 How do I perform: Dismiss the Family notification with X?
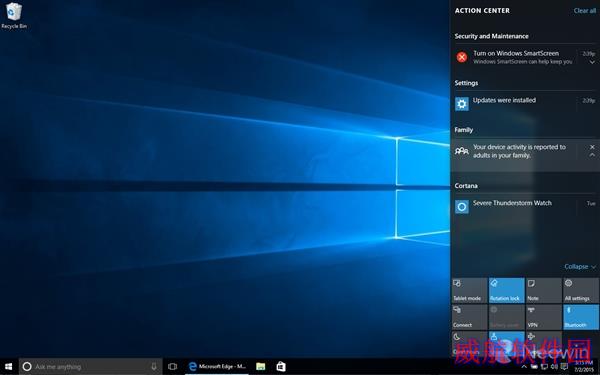(x=592, y=147)
